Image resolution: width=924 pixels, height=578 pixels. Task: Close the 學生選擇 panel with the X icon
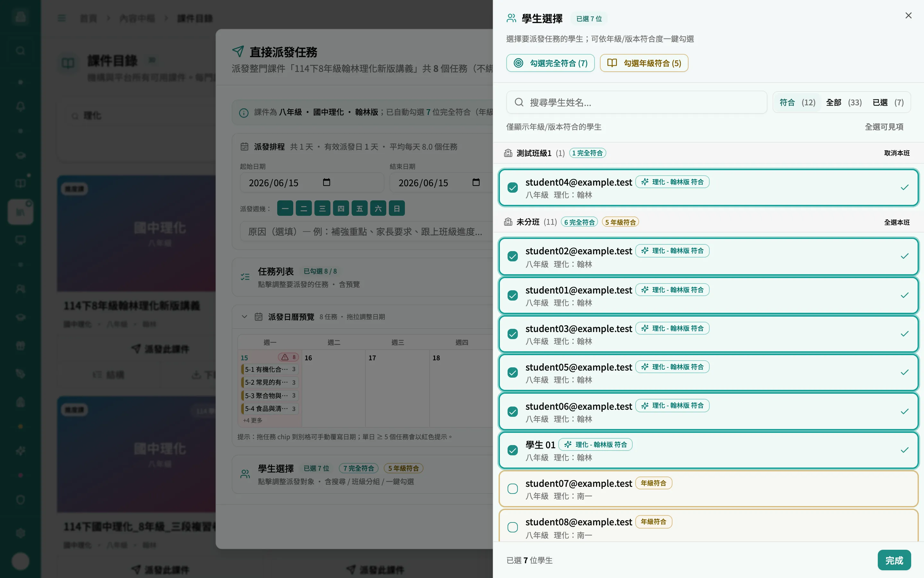(x=908, y=16)
